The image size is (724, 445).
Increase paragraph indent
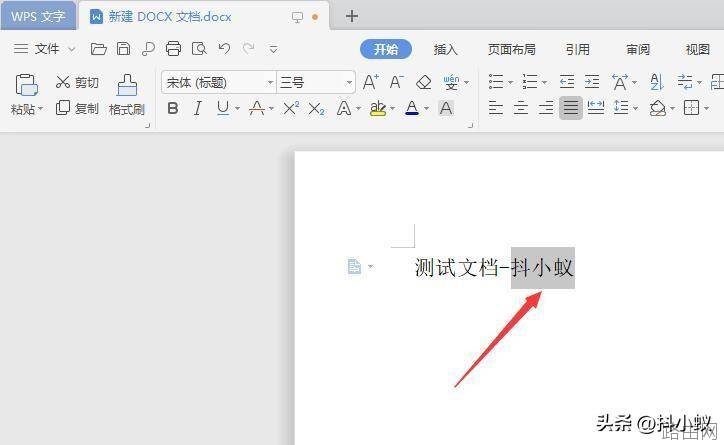point(591,82)
